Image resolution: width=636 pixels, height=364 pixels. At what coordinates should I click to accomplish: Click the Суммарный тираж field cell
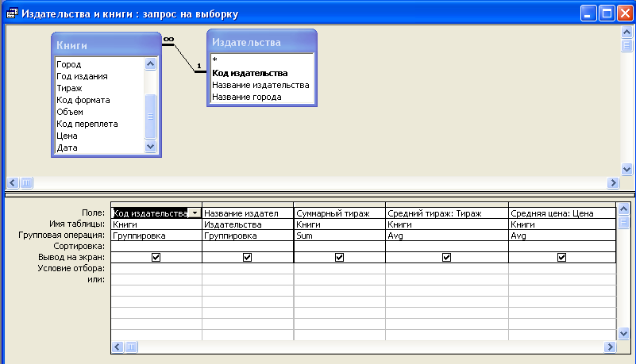[340, 213]
